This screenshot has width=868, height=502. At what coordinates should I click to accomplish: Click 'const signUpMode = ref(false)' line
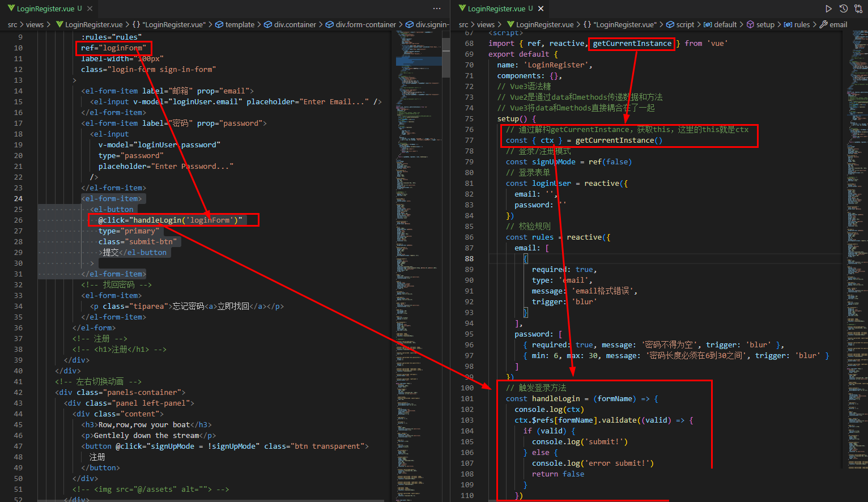tap(569, 161)
